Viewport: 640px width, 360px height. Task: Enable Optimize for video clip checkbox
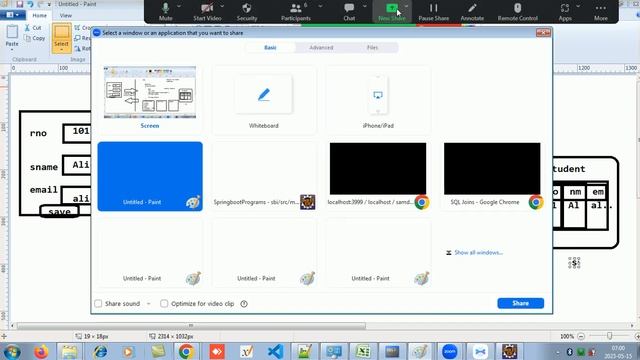click(x=164, y=303)
